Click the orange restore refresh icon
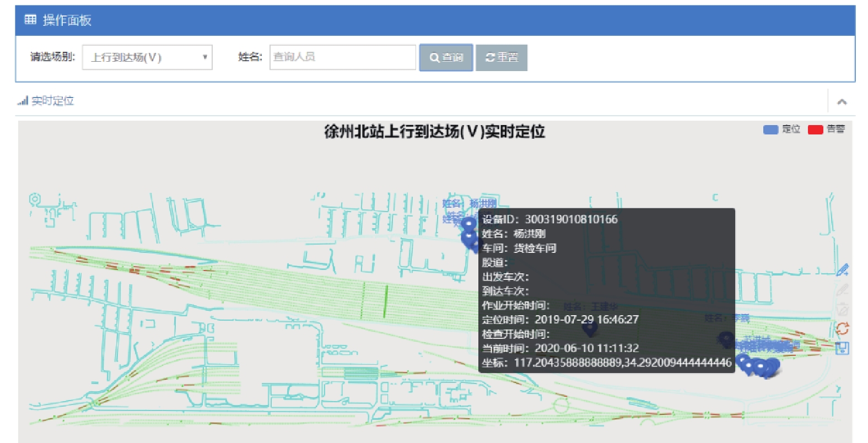The width and height of the screenshot is (868, 443). [x=842, y=329]
